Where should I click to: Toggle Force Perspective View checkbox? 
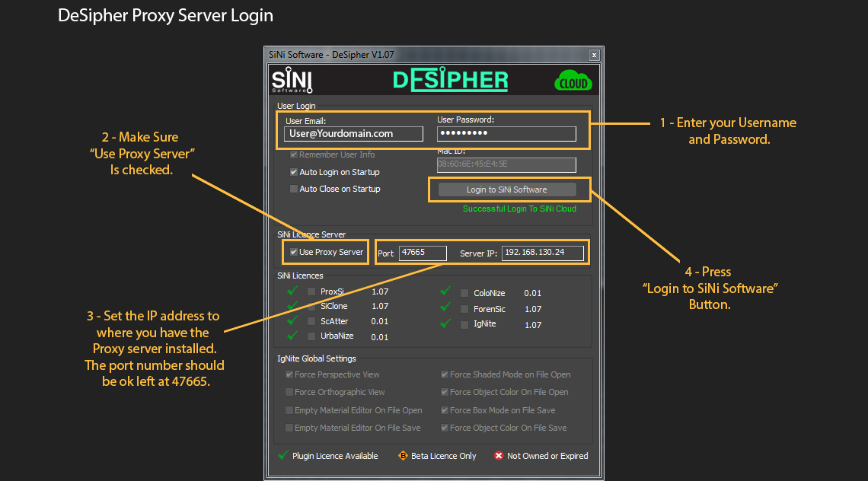[289, 374]
